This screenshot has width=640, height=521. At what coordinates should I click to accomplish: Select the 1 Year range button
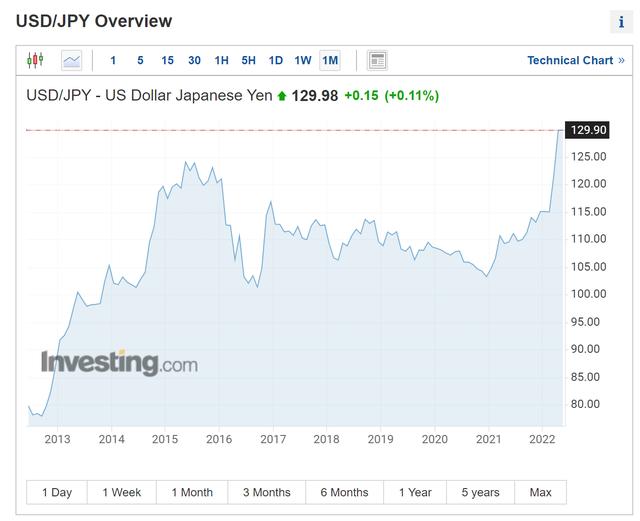click(415, 492)
